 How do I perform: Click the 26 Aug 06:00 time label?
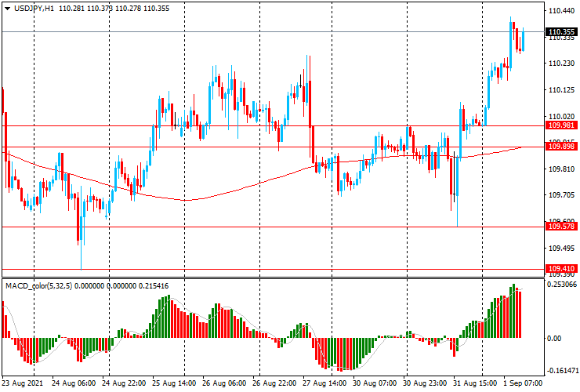point(224,383)
